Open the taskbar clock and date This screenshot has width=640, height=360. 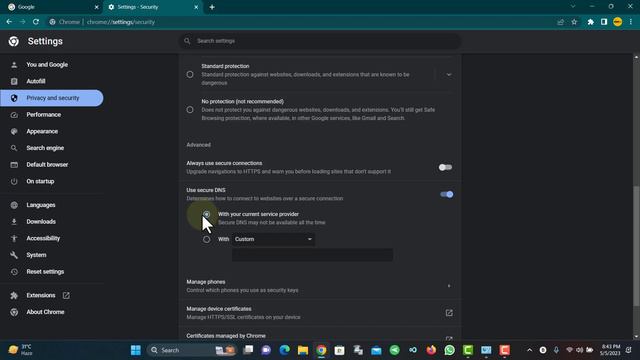[610, 350]
